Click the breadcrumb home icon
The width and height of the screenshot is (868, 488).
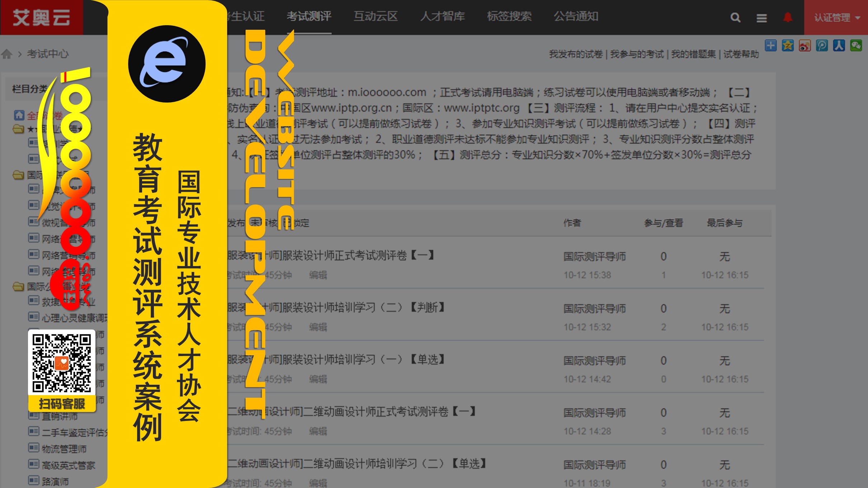[x=7, y=54]
